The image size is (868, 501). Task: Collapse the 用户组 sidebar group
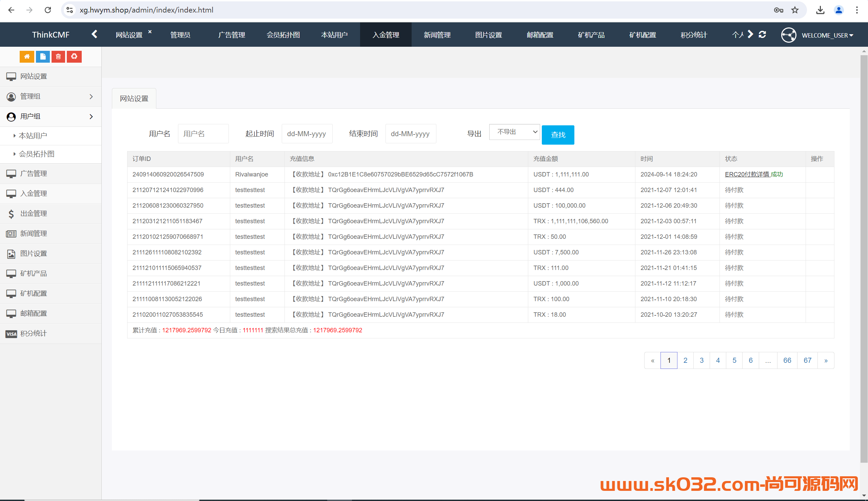(51, 117)
